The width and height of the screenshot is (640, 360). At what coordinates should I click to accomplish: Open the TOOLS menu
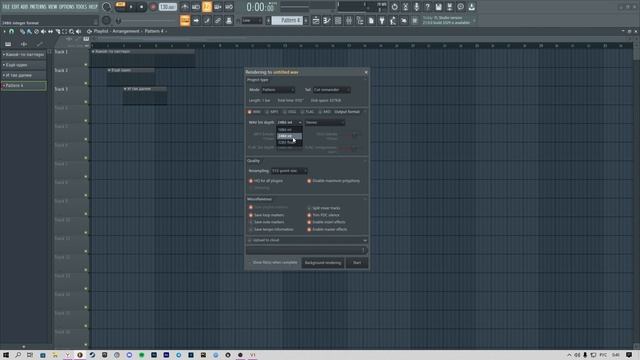click(x=81, y=7)
